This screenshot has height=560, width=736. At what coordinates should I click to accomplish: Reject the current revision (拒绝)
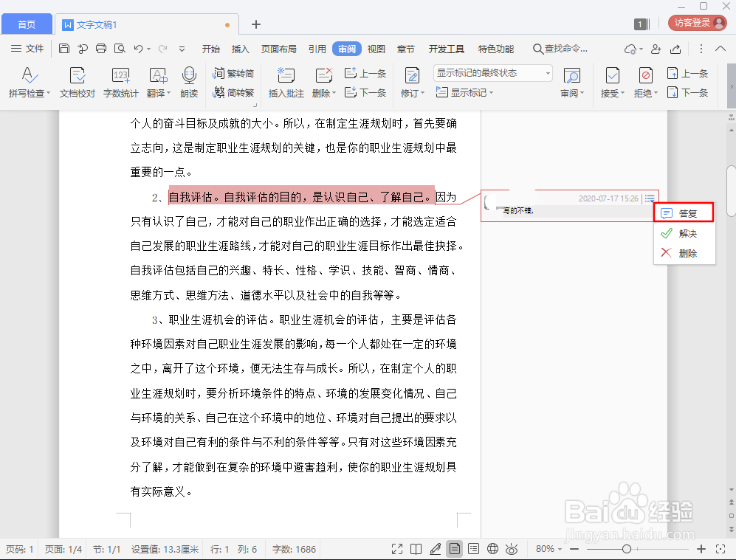tap(644, 82)
